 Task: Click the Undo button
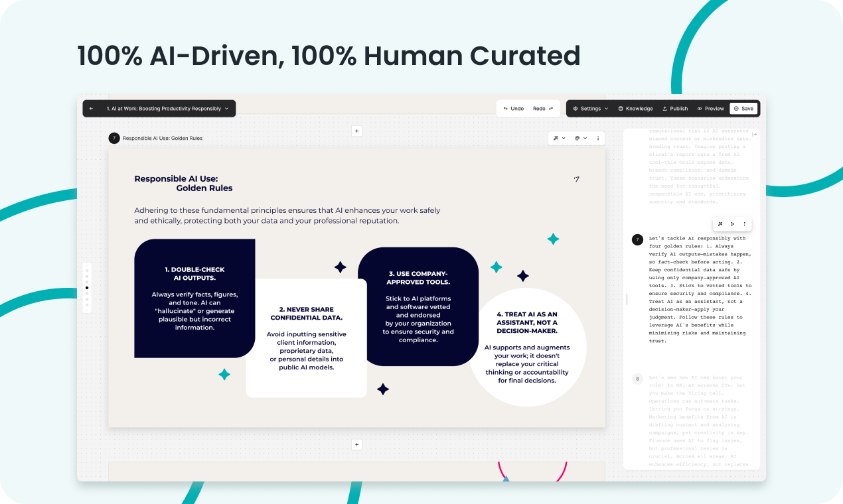(514, 109)
